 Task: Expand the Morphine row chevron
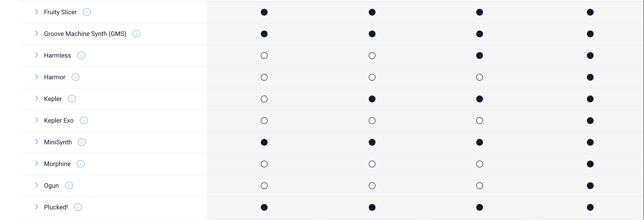point(37,164)
